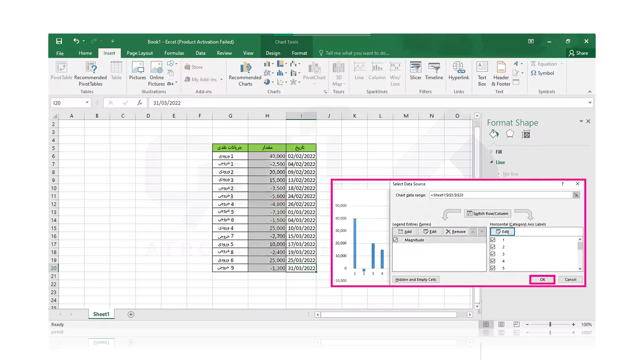The height and width of the screenshot is (362, 644).
Task: Open the Store add-ins
Action: (194, 67)
